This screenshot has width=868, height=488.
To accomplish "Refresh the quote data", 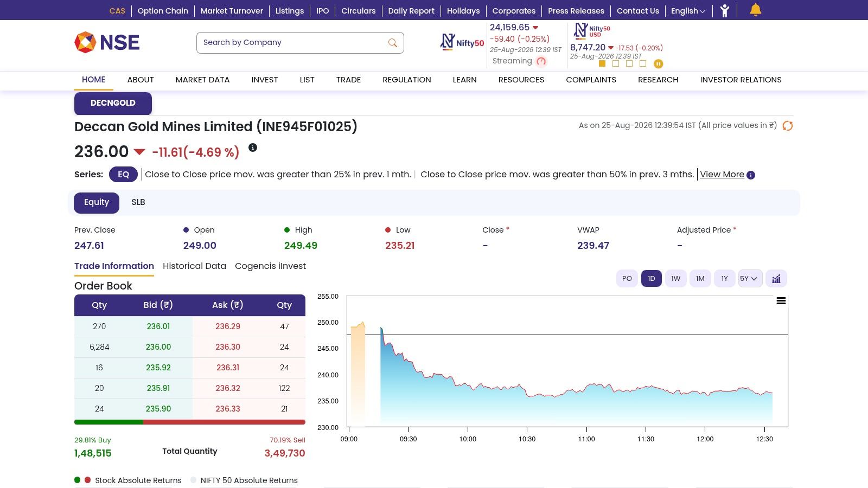I will [788, 126].
